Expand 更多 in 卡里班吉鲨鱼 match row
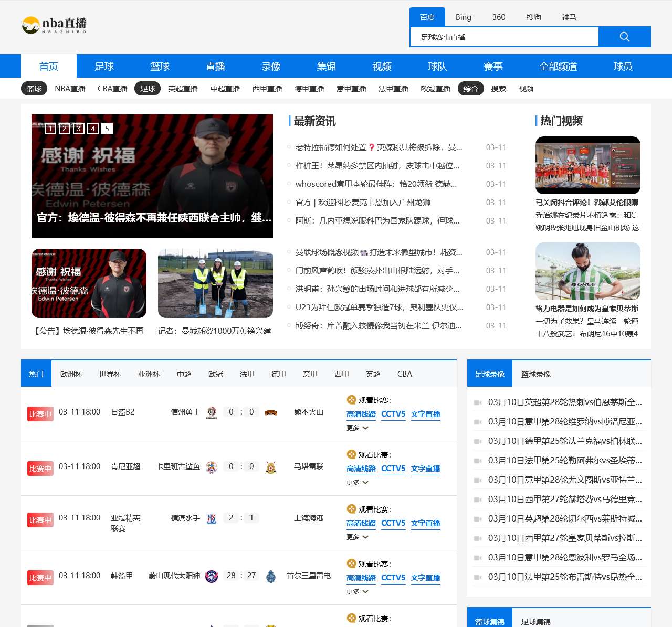The height and width of the screenshot is (627, 672). 358,483
